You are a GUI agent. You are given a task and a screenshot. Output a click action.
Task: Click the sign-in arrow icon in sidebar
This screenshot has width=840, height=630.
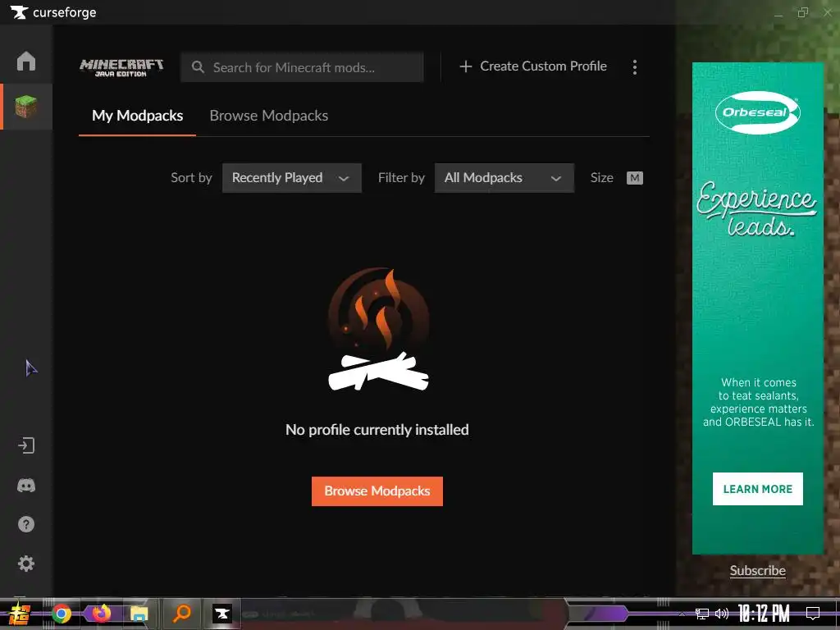tap(25, 445)
